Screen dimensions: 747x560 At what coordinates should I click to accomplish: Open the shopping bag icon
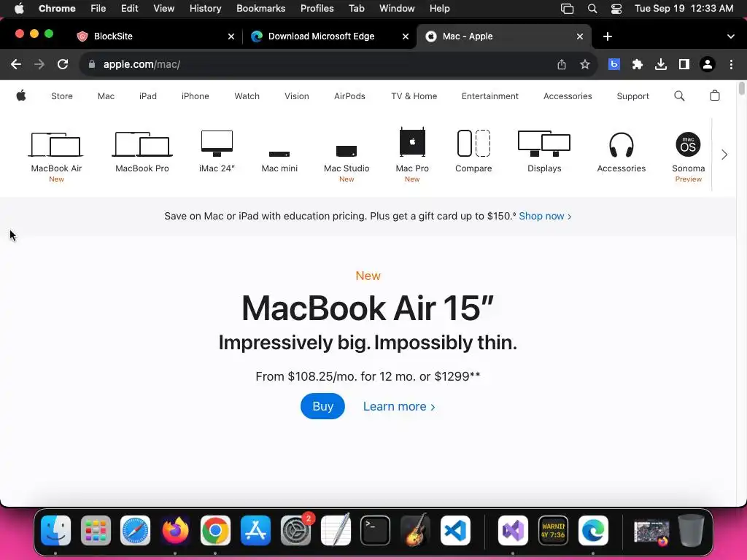coord(715,96)
